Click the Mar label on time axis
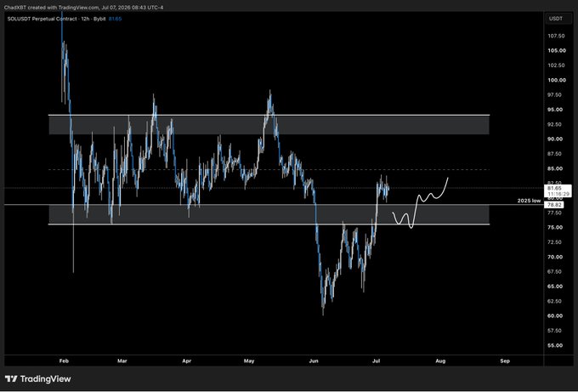The width and height of the screenshot is (578, 392). point(122,361)
